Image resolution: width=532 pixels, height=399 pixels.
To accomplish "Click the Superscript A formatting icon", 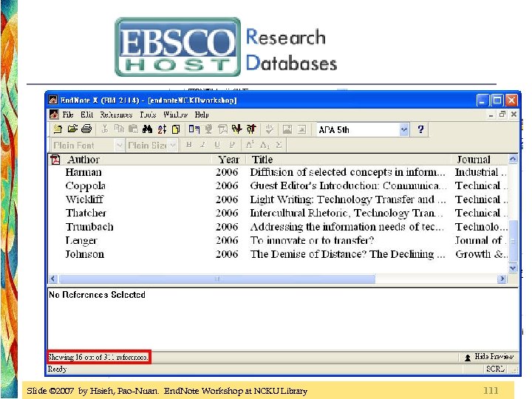I will click(250, 145).
